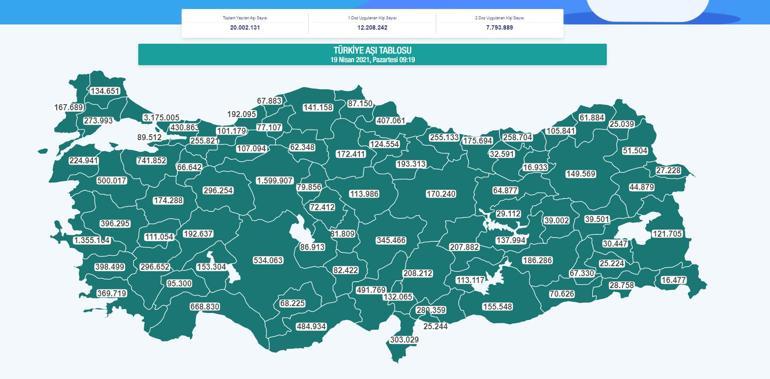This screenshot has width=770, height=379.
Task: Select the province labeled 3.175.005
Action: point(161,118)
